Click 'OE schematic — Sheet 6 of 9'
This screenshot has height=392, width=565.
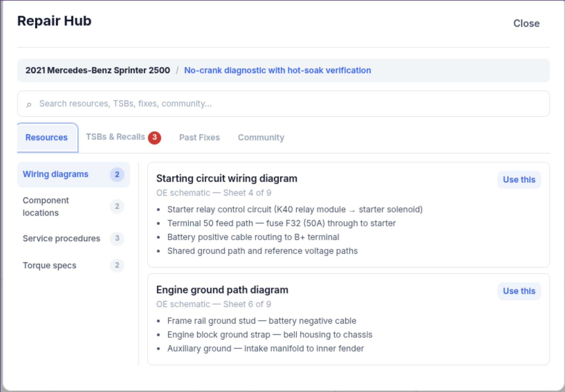point(214,304)
